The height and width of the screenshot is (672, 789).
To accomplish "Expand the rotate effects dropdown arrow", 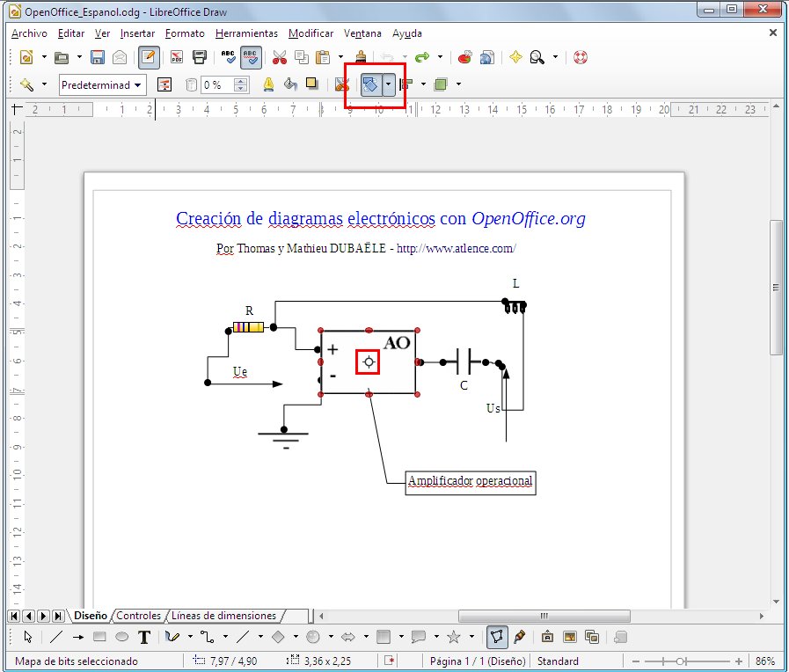I will 388,84.
